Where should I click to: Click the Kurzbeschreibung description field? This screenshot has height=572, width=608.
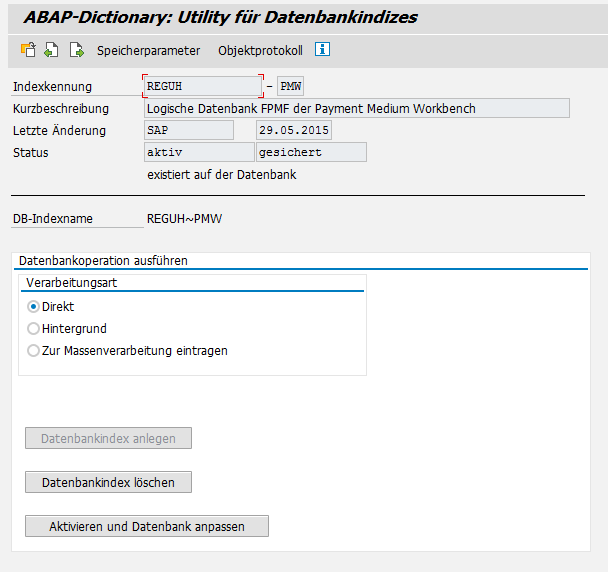(x=356, y=109)
